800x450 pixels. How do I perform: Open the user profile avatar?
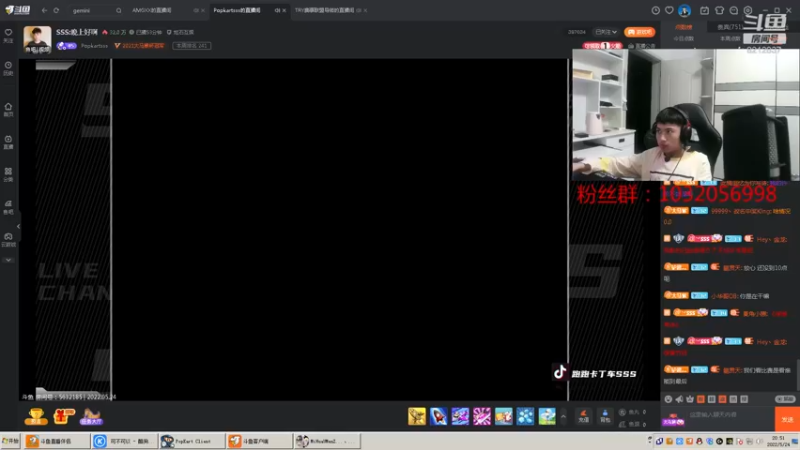[684, 10]
